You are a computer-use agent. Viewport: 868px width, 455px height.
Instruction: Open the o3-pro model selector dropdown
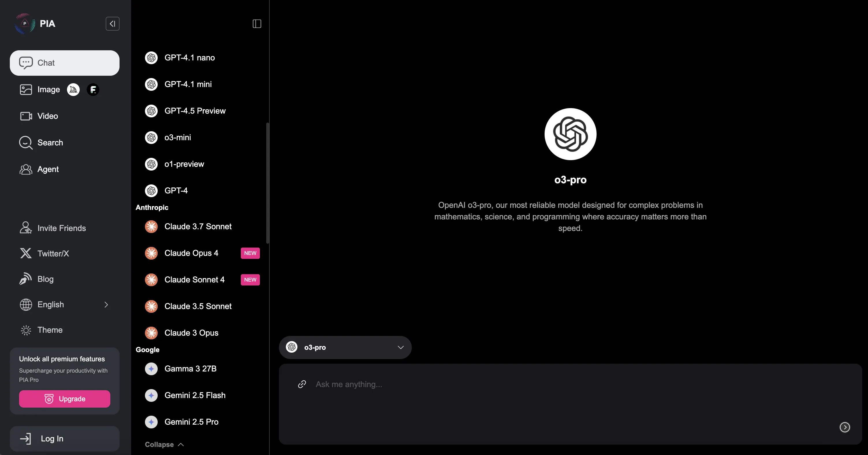pos(345,347)
